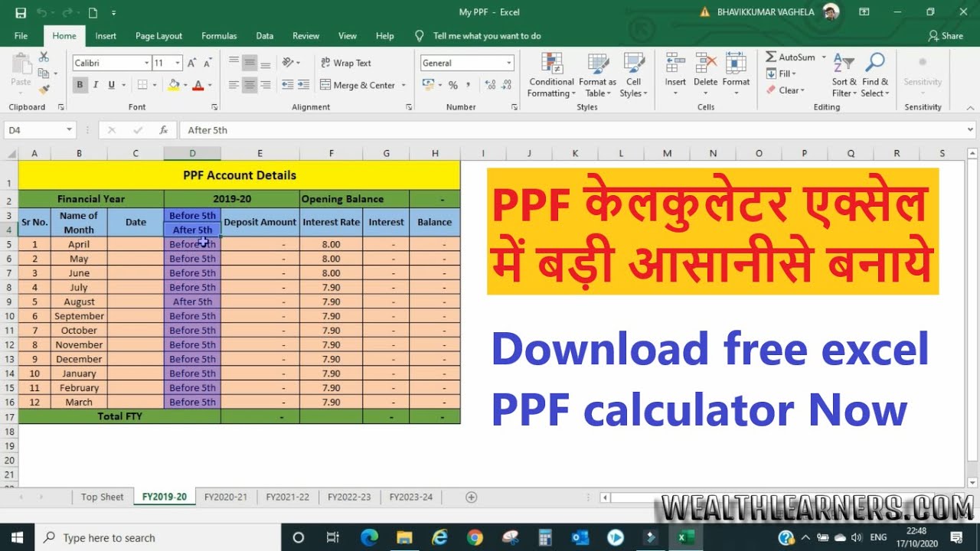This screenshot has height=551, width=980.
Task: Expand the formula bar with chevron
Action: pos(971,130)
